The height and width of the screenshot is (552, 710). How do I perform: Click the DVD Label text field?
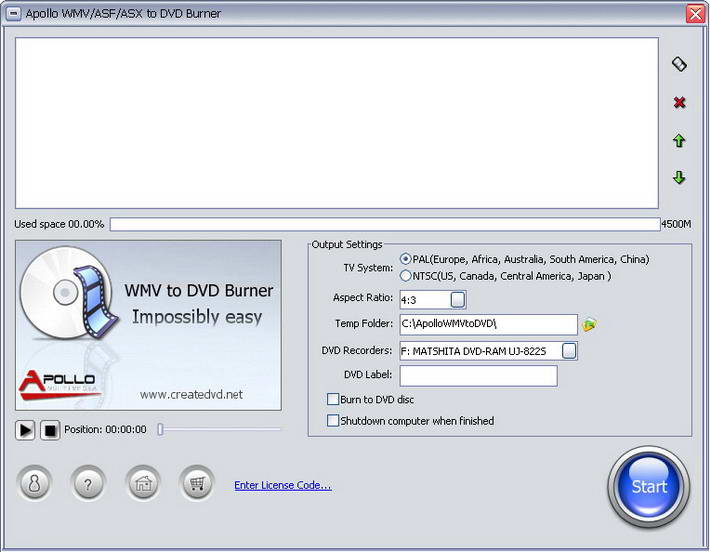click(x=479, y=376)
